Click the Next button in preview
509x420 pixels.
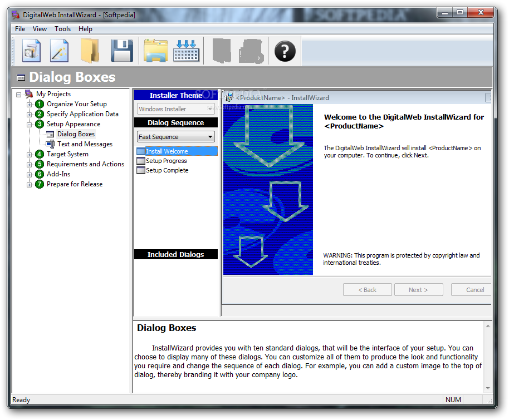click(x=418, y=290)
